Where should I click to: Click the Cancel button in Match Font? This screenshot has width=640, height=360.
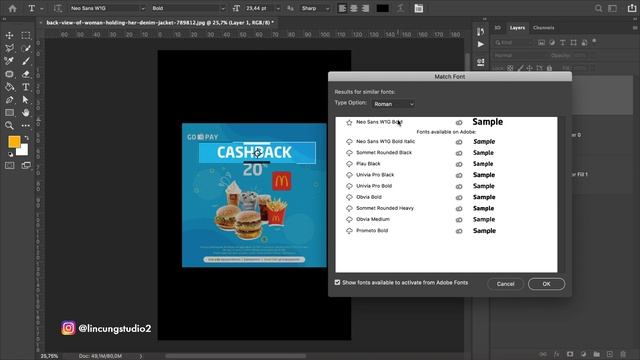(x=505, y=284)
